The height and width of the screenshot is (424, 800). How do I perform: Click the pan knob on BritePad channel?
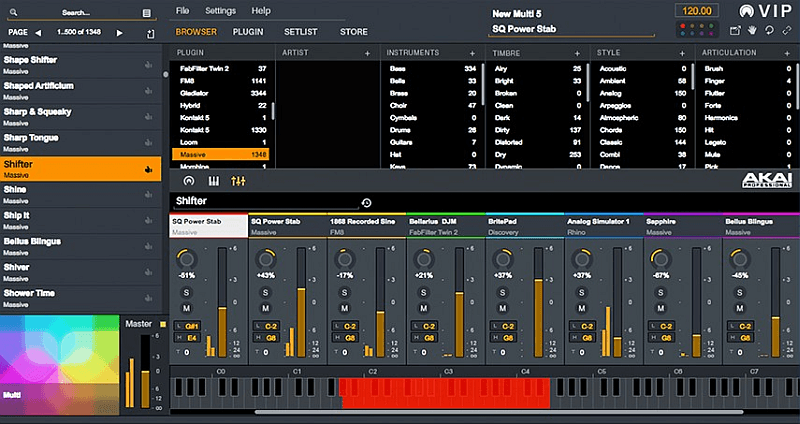click(x=502, y=258)
